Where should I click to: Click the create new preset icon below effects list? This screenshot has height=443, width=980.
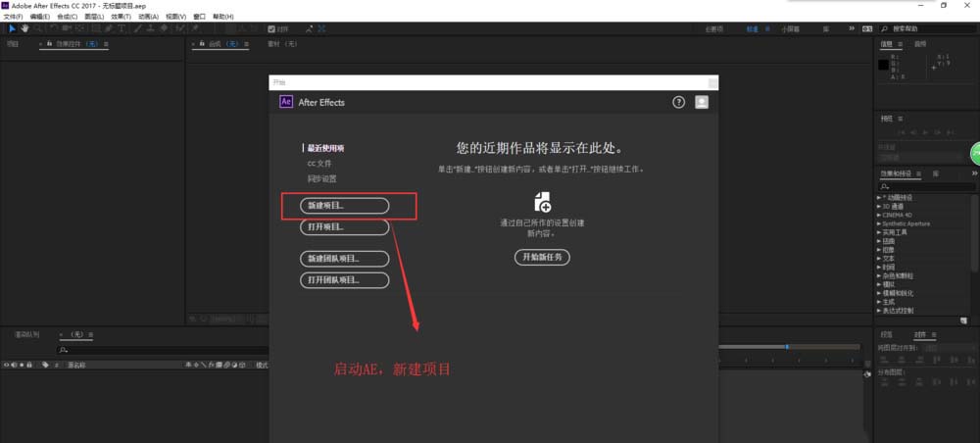963,320
